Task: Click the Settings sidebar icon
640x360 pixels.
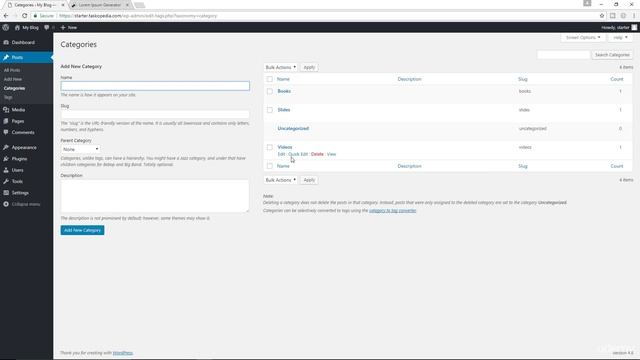Action: click(6, 193)
